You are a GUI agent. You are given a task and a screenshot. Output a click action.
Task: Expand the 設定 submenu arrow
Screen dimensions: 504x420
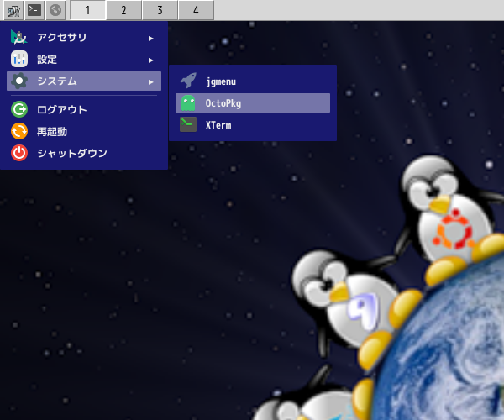[150, 60]
